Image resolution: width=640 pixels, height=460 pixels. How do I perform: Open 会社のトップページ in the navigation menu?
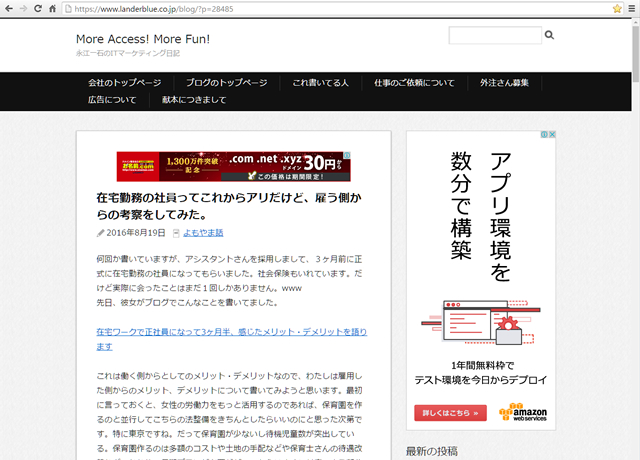(125, 83)
